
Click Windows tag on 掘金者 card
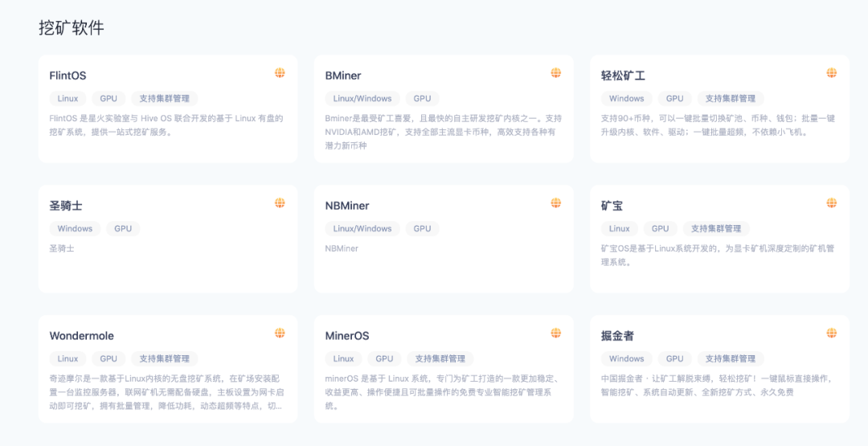627,358
